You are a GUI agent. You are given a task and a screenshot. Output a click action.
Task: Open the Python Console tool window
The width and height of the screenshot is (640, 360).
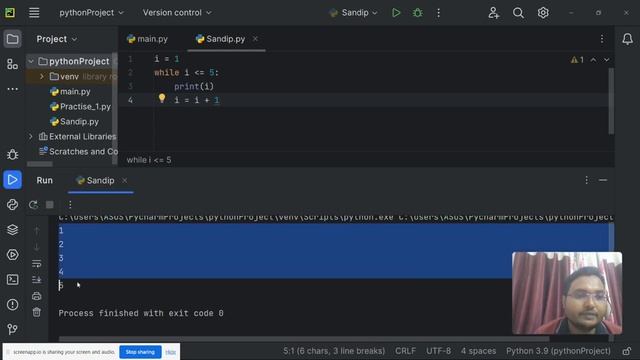[12, 204]
